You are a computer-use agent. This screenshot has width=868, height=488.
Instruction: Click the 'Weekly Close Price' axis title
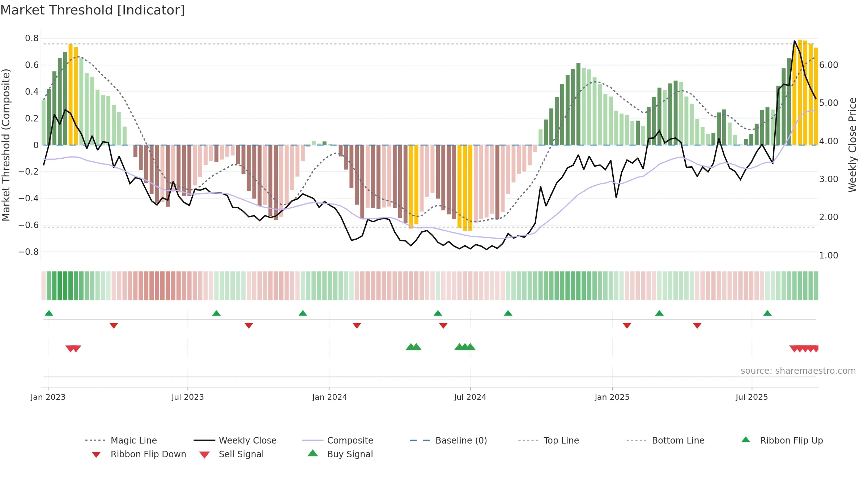(x=852, y=145)
